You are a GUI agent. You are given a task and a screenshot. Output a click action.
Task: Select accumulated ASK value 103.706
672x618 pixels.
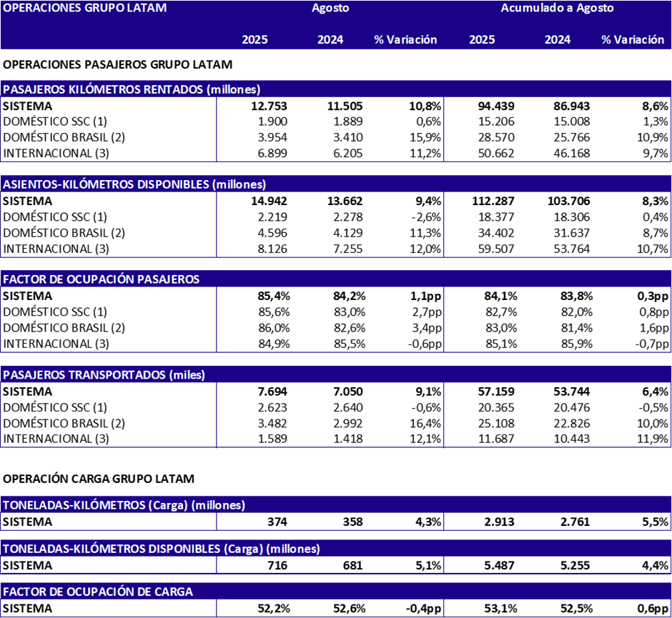pyautogui.click(x=569, y=201)
